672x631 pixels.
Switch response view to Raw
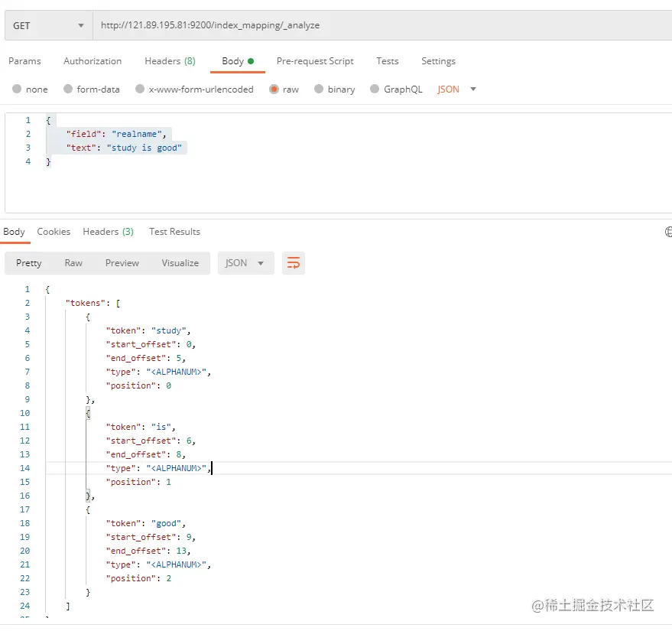click(73, 263)
